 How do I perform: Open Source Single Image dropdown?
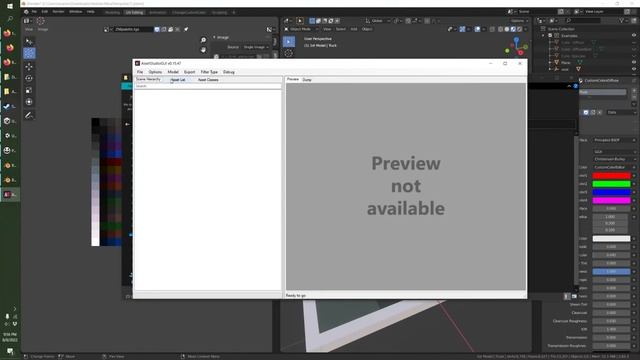pos(256,47)
